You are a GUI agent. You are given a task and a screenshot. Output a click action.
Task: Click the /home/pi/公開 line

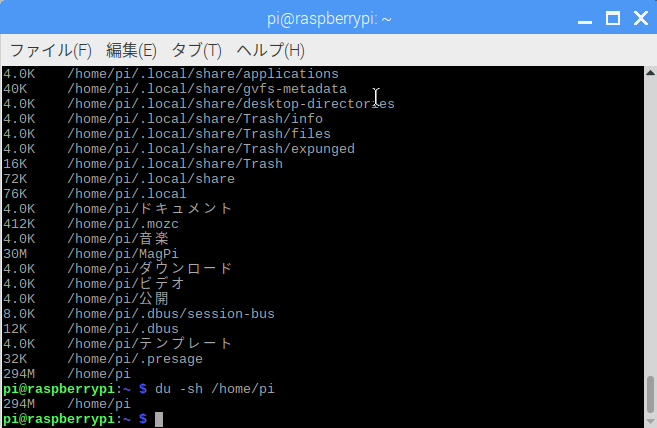[x=86, y=299]
